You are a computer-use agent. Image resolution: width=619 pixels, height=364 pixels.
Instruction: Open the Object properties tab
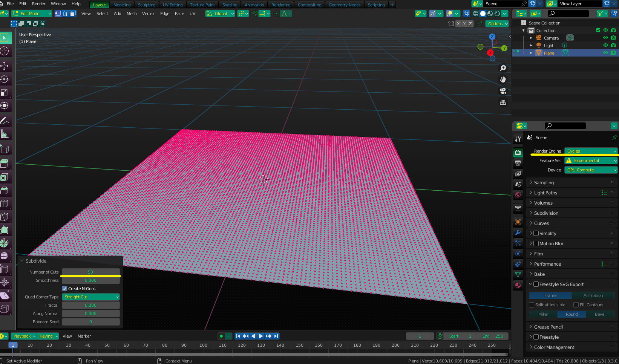point(518,222)
